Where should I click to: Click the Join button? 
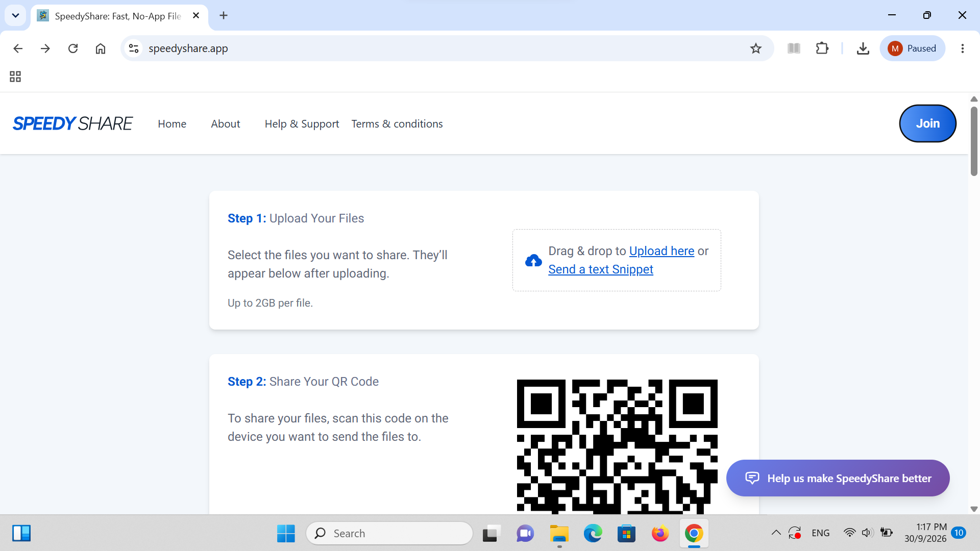click(x=927, y=123)
